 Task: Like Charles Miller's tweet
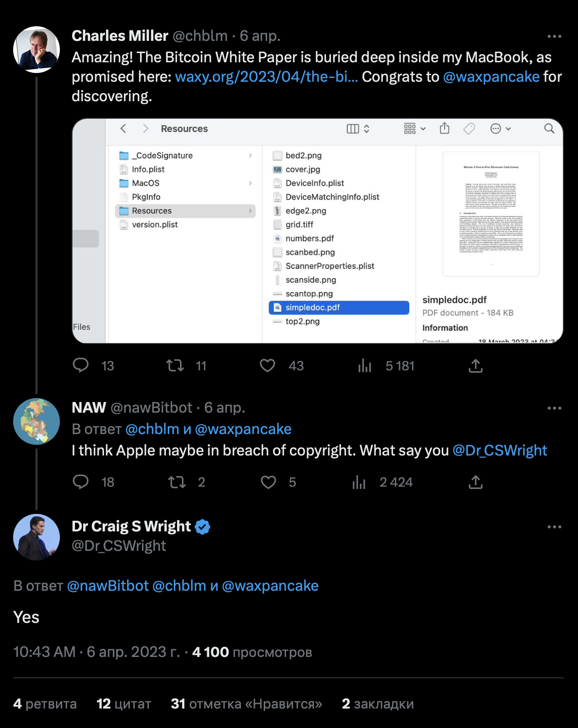coord(268,365)
